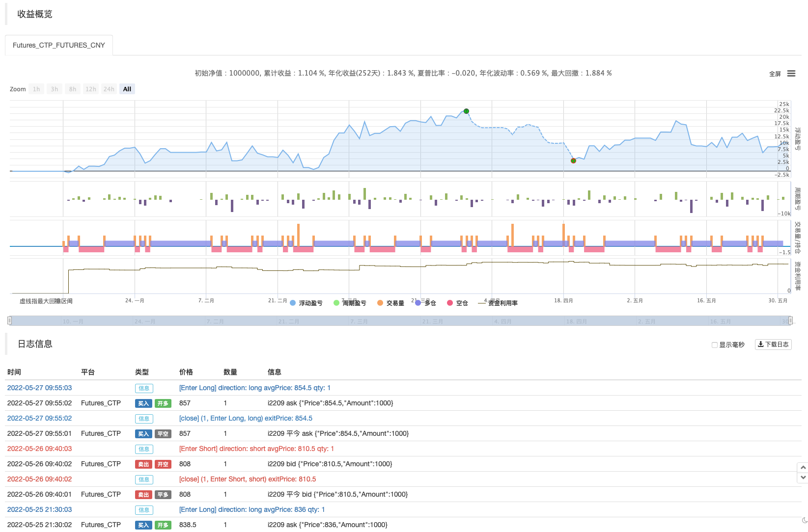Select the 1h zoom button
Viewport: 808px width, 532px height.
(x=36, y=89)
